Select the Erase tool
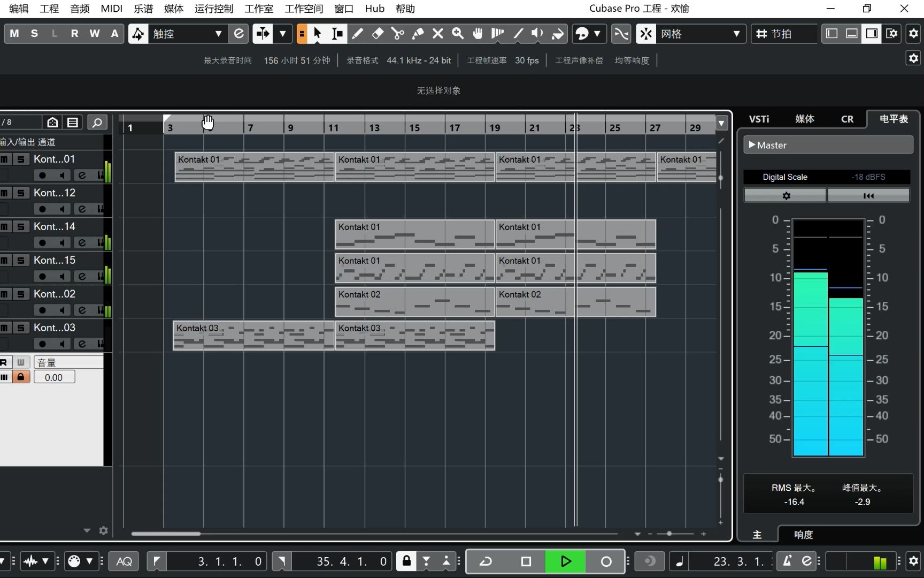The height and width of the screenshot is (578, 924). point(378,34)
